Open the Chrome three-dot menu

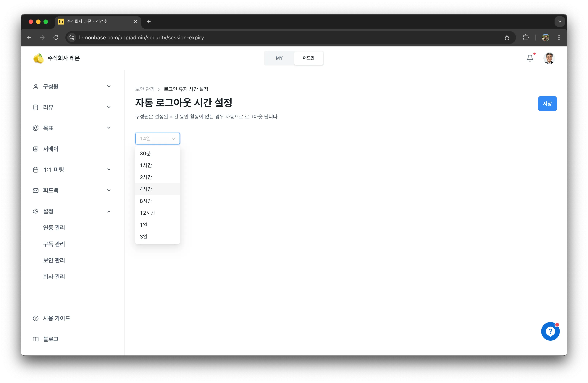(x=559, y=38)
